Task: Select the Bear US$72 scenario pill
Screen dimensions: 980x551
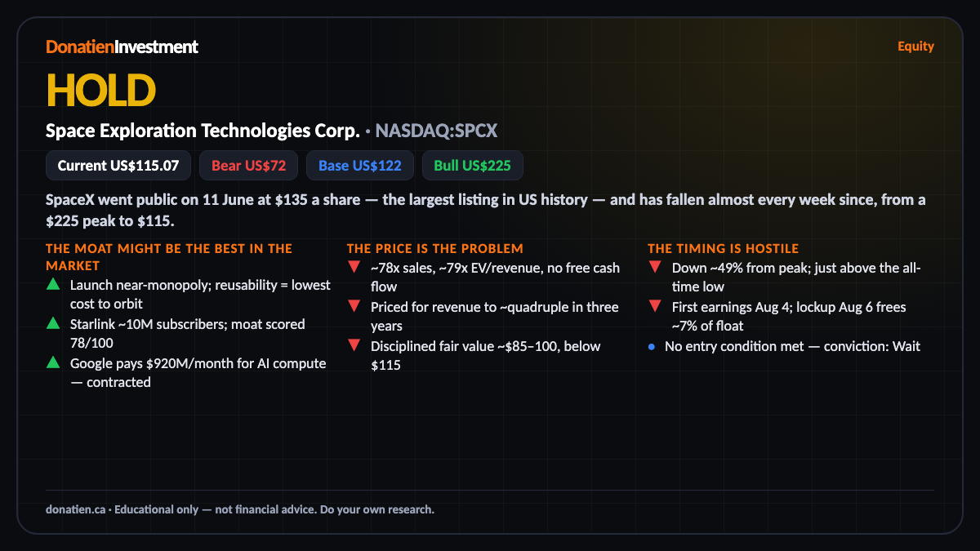Action: click(248, 166)
